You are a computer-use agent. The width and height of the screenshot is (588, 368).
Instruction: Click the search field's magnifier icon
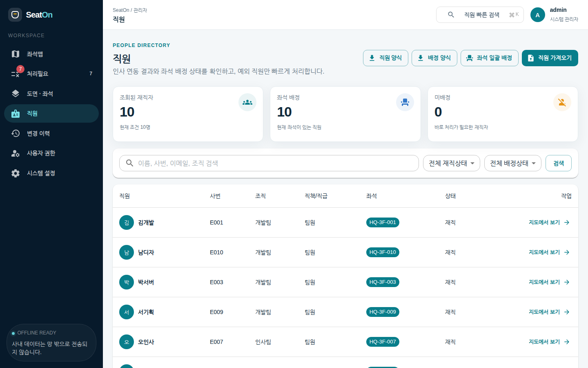pyautogui.click(x=129, y=163)
